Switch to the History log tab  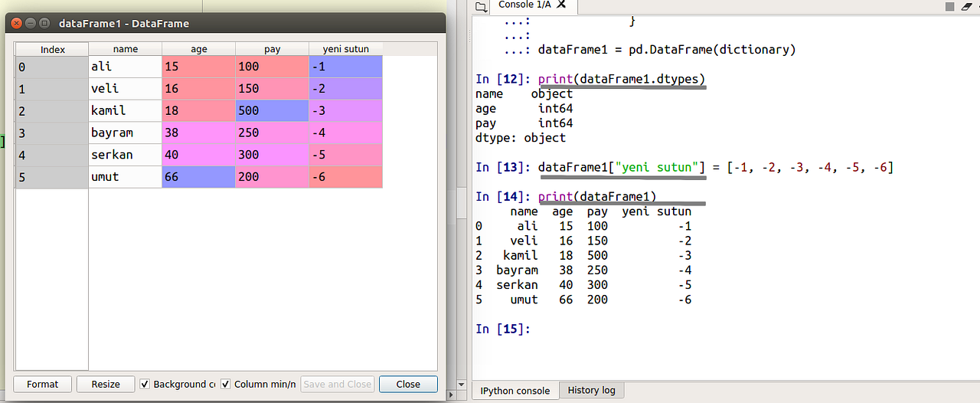click(592, 390)
